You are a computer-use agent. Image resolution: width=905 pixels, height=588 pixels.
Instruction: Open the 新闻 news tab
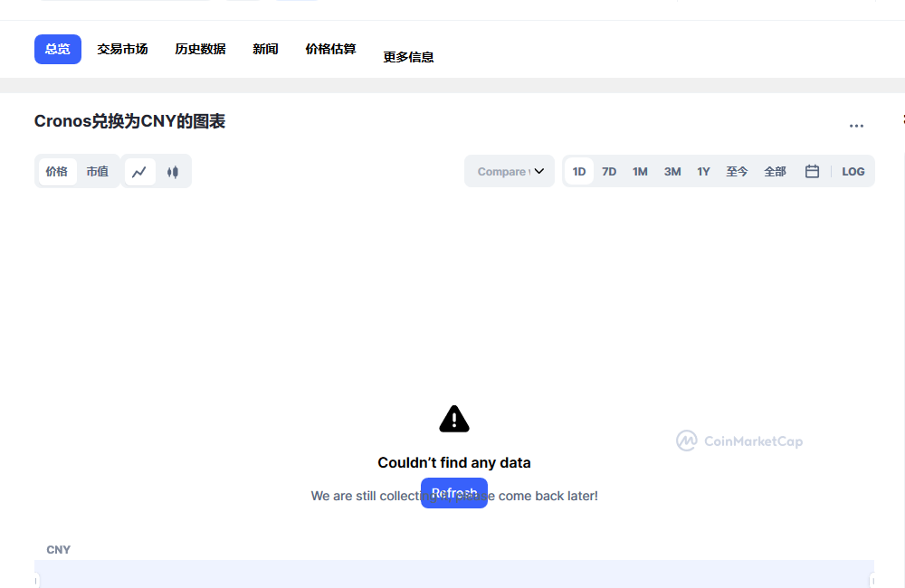(x=265, y=49)
